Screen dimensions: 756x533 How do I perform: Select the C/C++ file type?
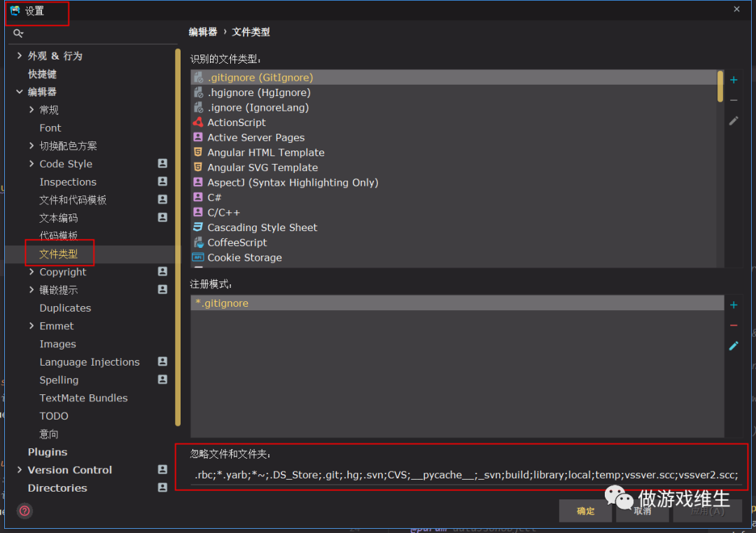[454, 212]
